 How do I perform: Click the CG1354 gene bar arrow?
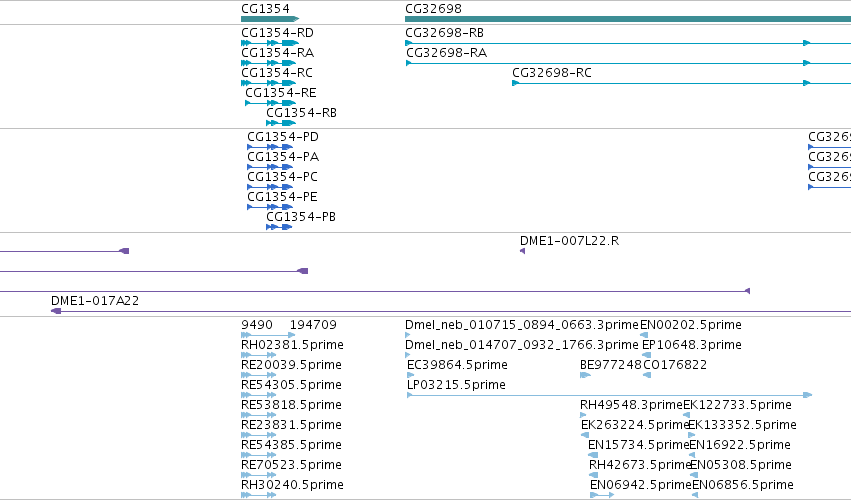click(x=270, y=19)
